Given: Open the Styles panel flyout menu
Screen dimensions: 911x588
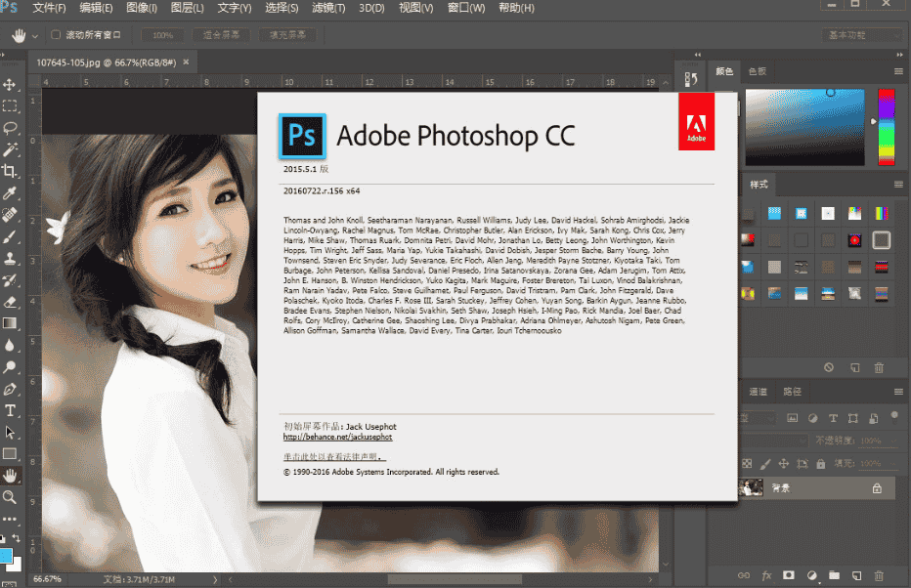Looking at the screenshot, I should coord(898,185).
